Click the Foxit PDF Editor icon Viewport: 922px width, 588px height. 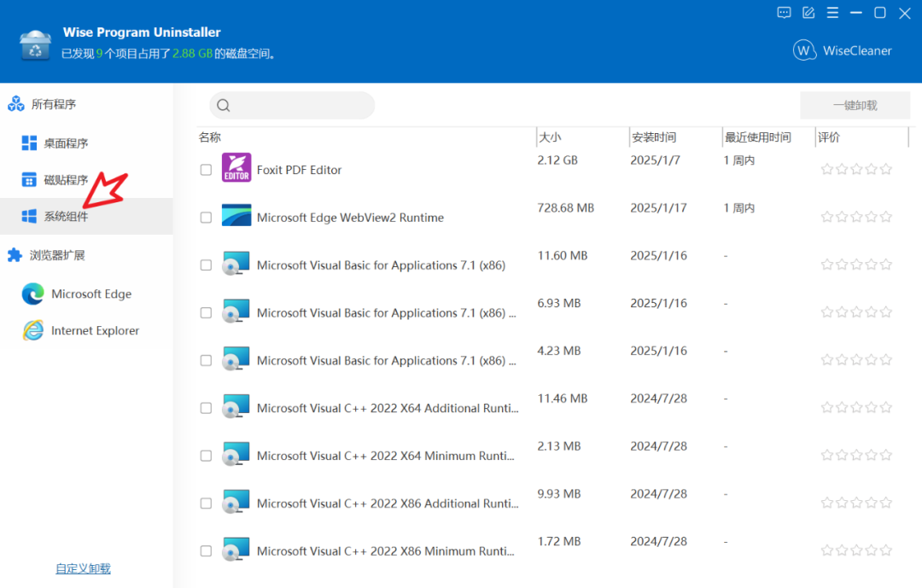[x=236, y=167]
